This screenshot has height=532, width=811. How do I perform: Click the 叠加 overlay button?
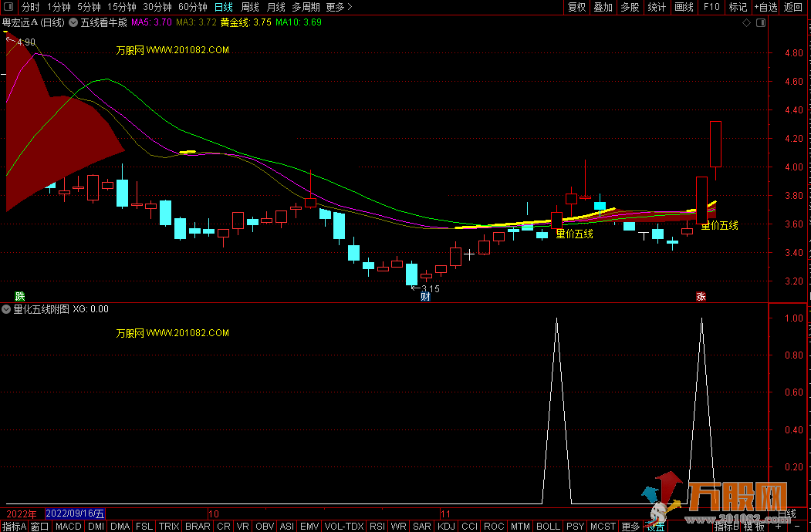pos(603,7)
